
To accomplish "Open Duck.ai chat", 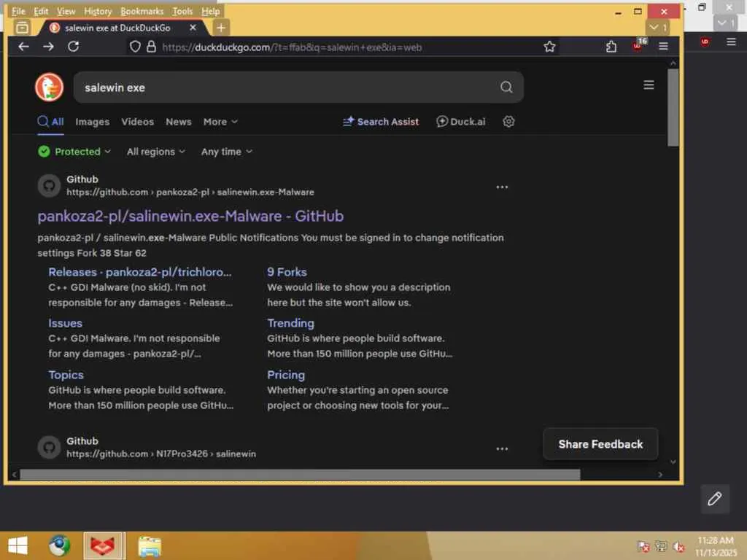I will [x=461, y=122].
